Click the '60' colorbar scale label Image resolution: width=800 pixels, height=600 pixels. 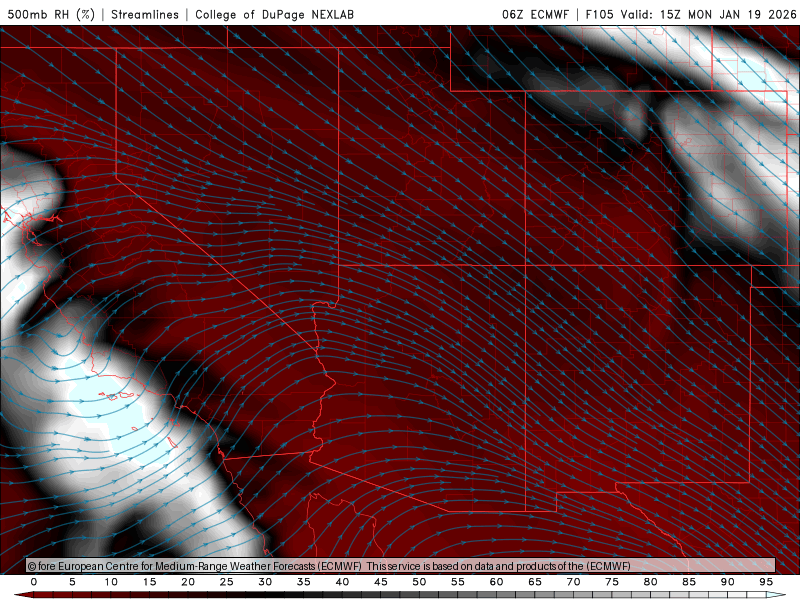coord(496,582)
